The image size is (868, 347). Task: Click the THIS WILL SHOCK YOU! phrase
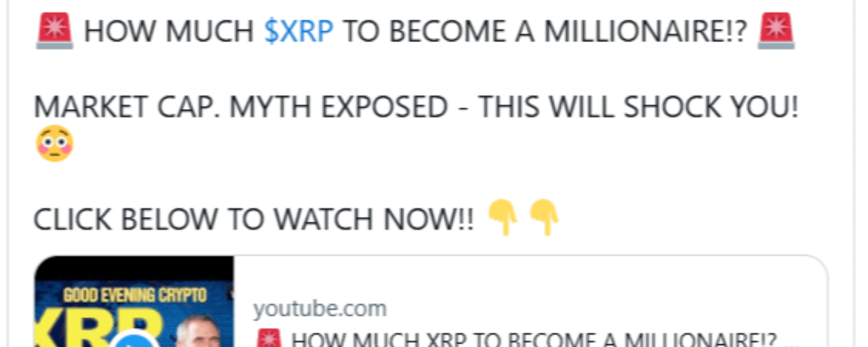639,107
